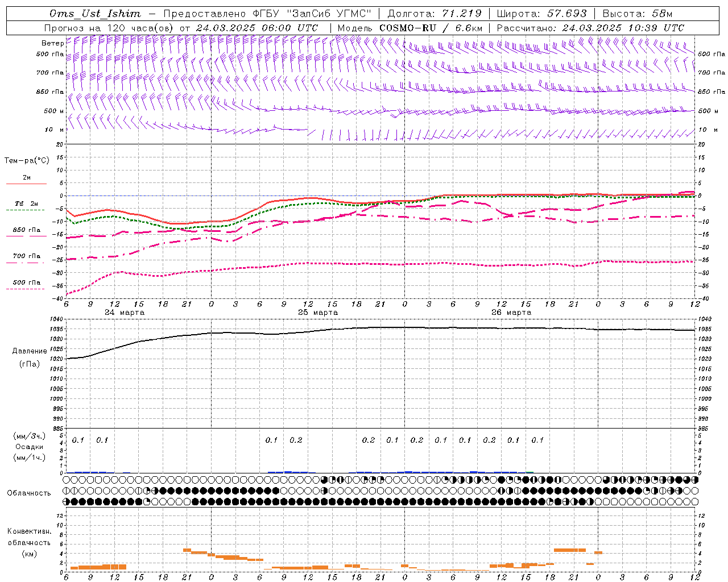Click the 'Конвективн.' convective cloud label
The height and width of the screenshot is (582, 728).
click(29, 531)
